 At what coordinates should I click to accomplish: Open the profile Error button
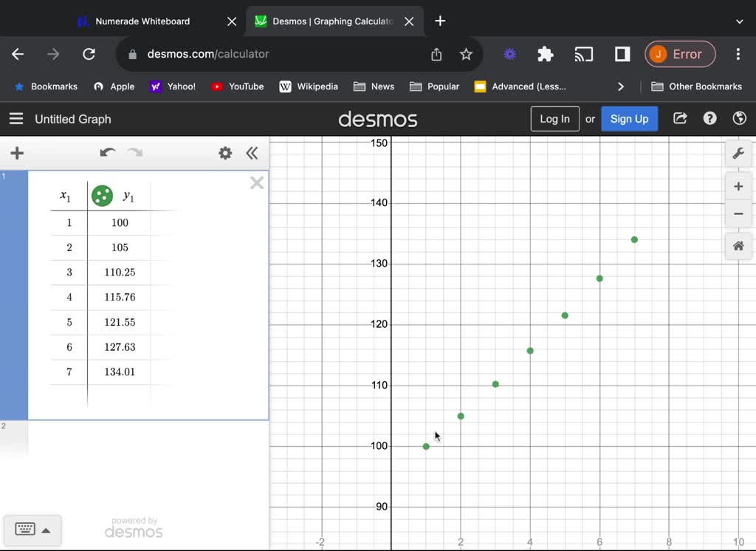point(680,54)
